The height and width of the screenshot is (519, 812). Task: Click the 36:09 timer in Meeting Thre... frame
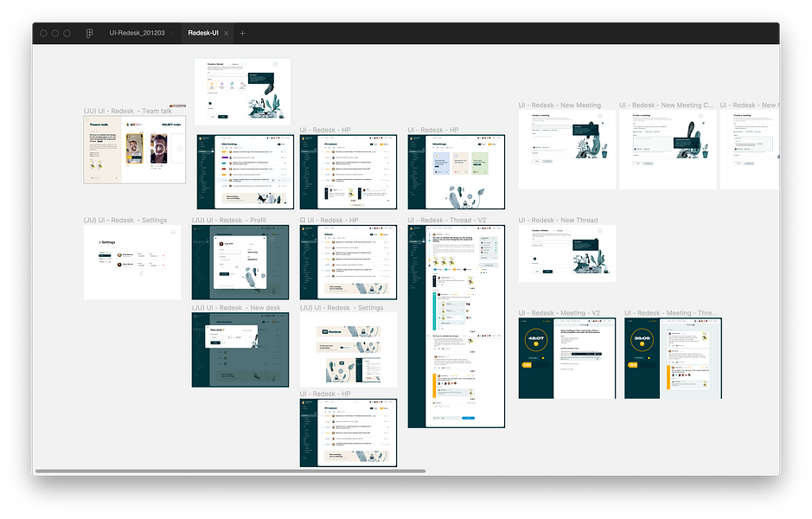point(642,340)
